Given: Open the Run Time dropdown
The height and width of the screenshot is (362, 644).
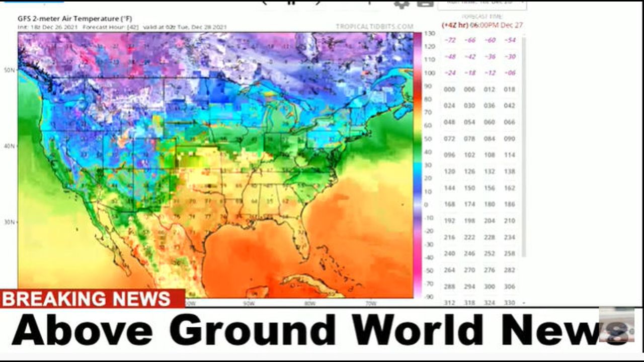Looking at the screenshot, I should click(481, 4).
